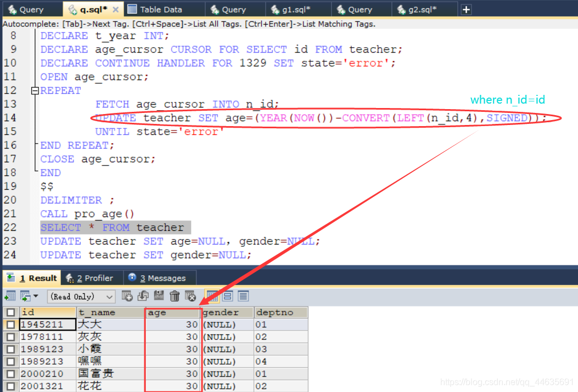The image size is (578, 392).
Task: Open the (Read Only) table selector dropdown
Action: click(x=81, y=296)
